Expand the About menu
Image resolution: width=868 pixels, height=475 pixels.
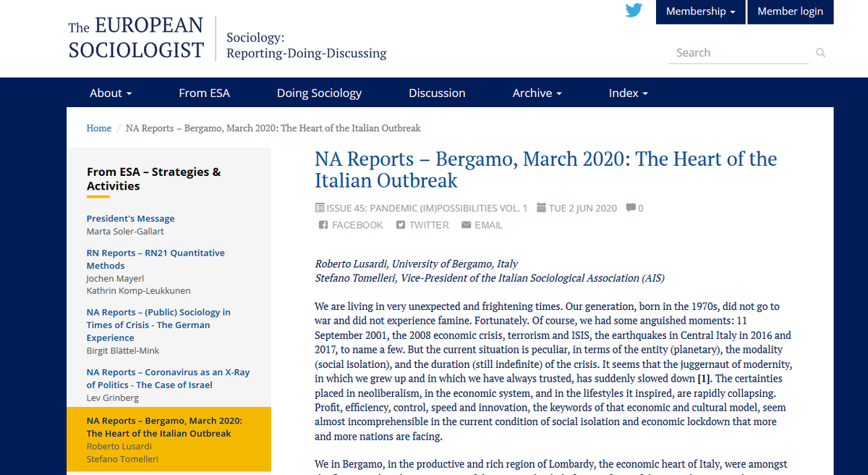tap(111, 93)
